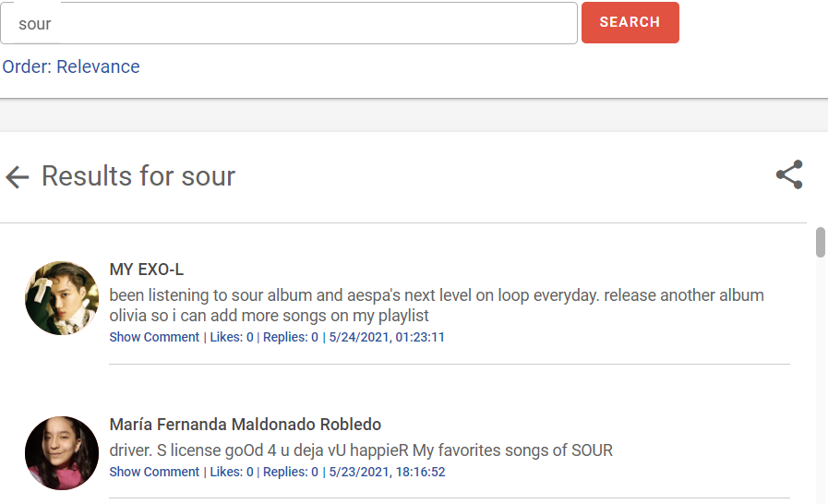Click Show Comment under María Fernanda's comment
828x504 pixels.
(154, 472)
